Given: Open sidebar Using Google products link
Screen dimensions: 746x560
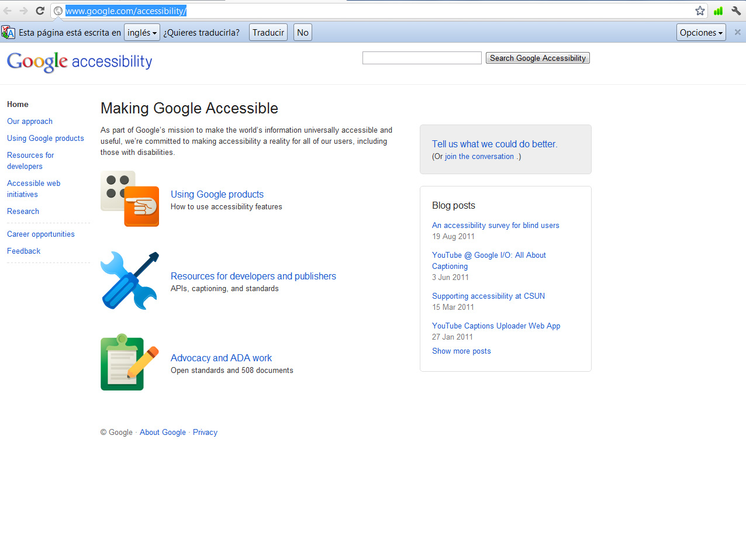Looking at the screenshot, I should point(46,138).
